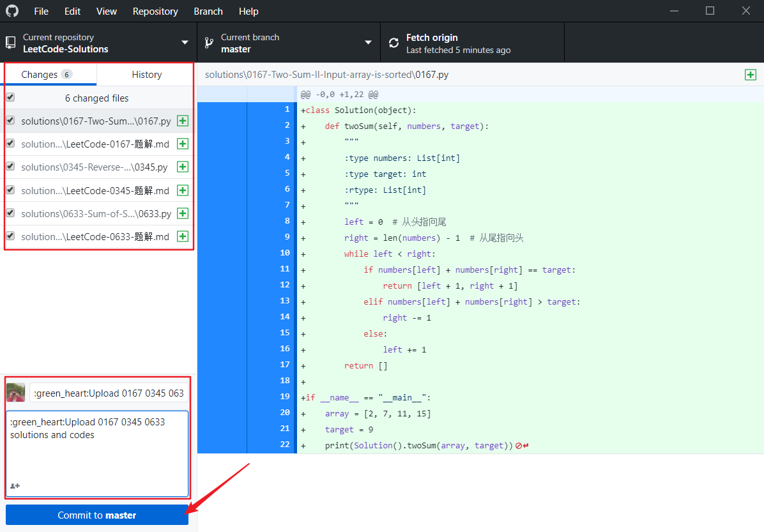Open the View menu
Screen dimensions: 764x532
pos(107,11)
